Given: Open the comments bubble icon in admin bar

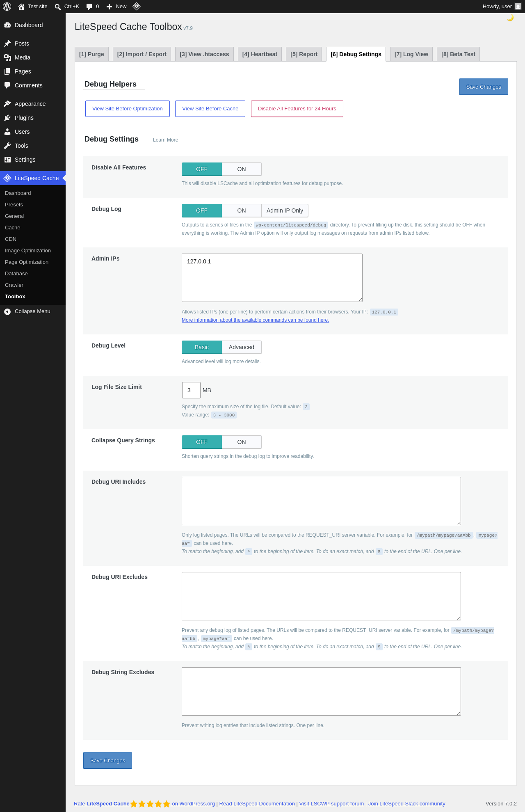Looking at the screenshot, I should [89, 7].
